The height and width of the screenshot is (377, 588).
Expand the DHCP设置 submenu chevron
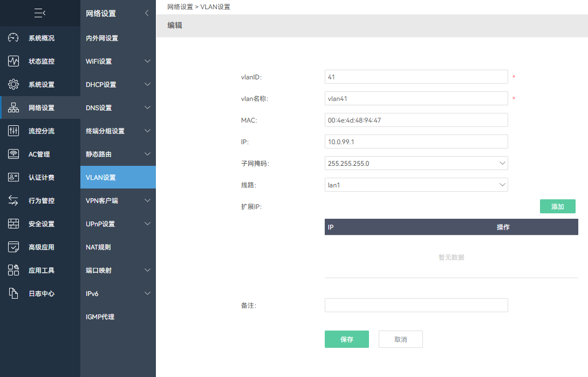point(147,85)
